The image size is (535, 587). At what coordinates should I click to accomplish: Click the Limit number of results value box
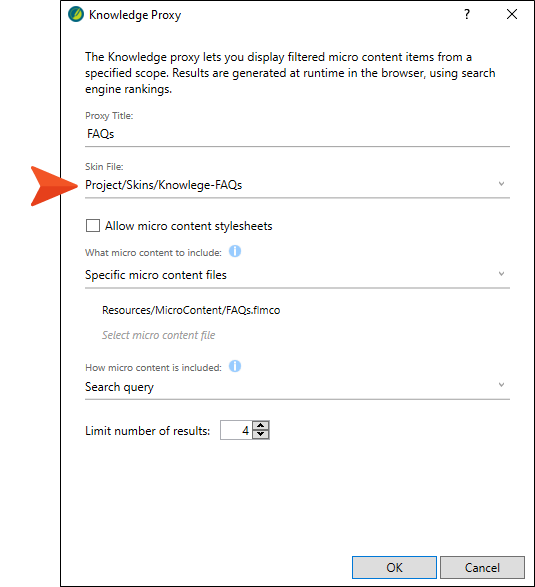pyautogui.click(x=237, y=430)
